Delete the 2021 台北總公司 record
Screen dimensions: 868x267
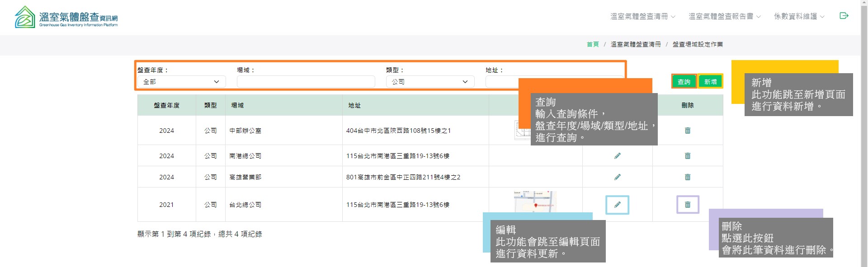coord(687,205)
